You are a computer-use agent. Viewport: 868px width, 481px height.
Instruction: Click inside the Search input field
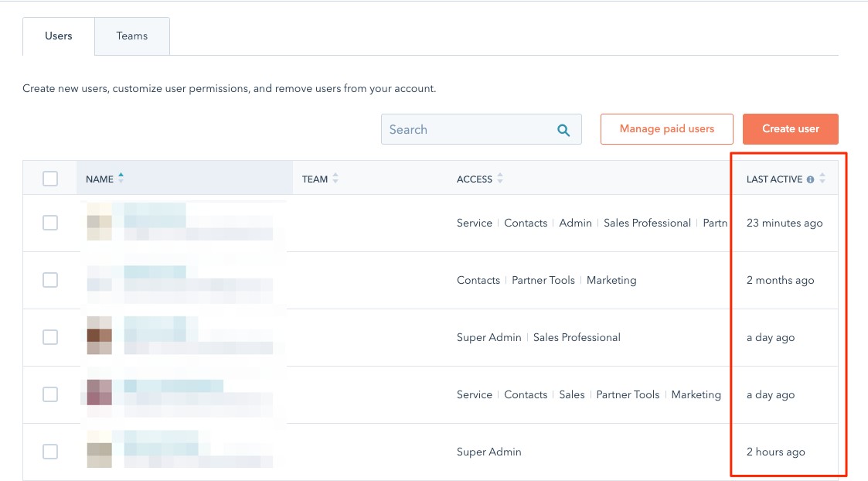point(464,129)
